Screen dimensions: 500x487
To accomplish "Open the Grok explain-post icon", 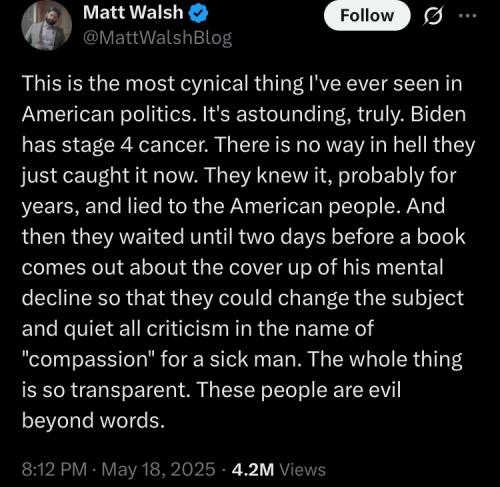I will click(x=433, y=16).
